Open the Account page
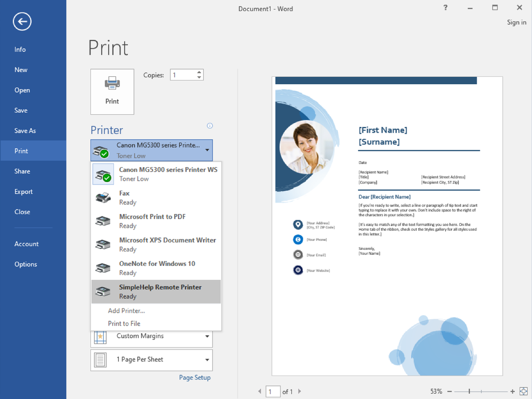 click(x=33, y=244)
